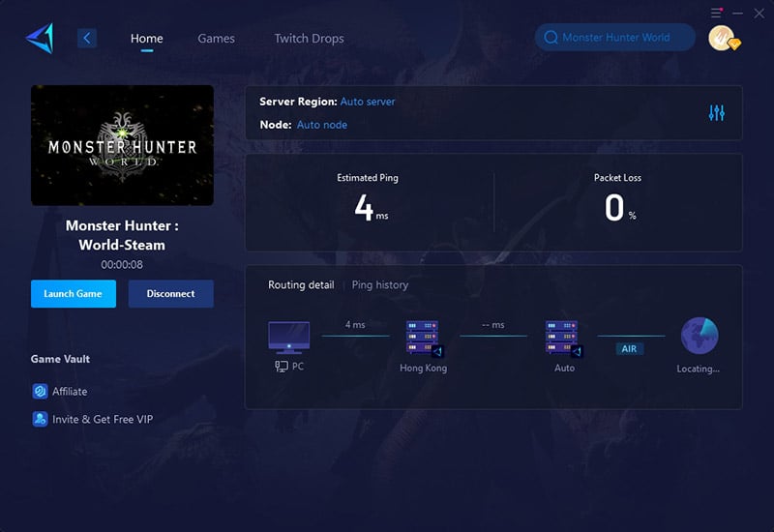Open the user profile avatar
Viewport: 774px width, 532px height.
[723, 38]
